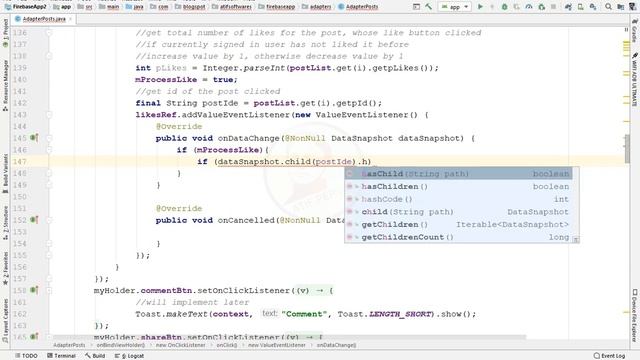Click the override gutter icon on line 152
This screenshot has height=360, width=640.
[x=34, y=220]
